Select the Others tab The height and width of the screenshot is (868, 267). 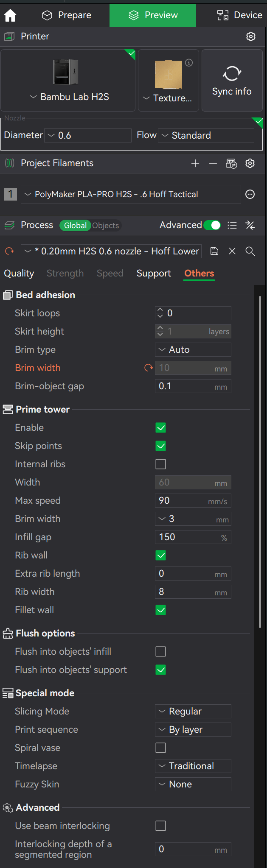199,274
